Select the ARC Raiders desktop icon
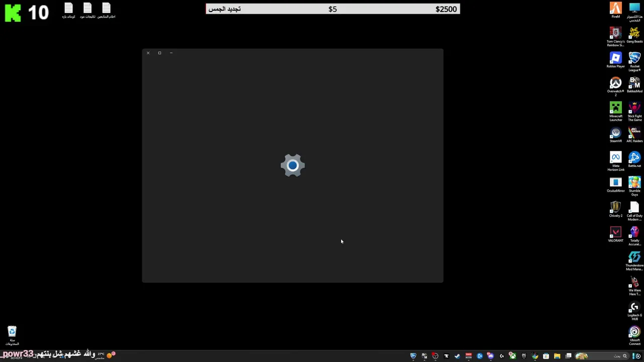Viewport: 644px width, 362px height. coord(634,135)
